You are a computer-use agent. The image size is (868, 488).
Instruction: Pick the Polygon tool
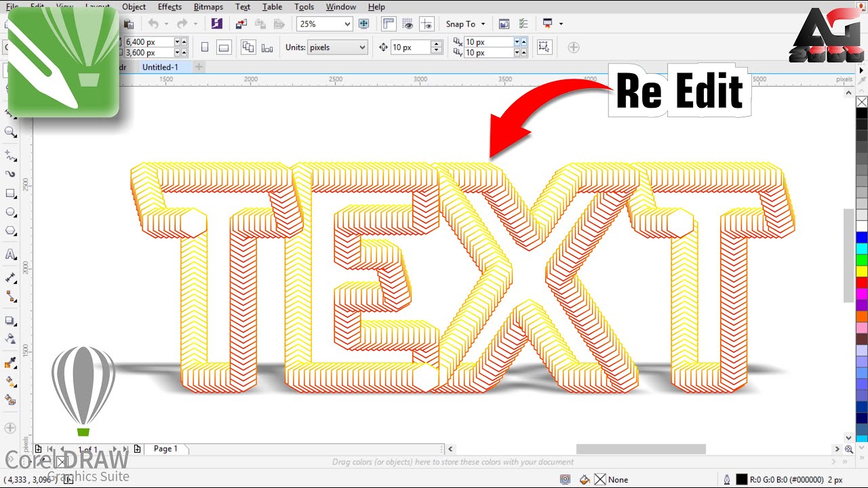(x=11, y=231)
